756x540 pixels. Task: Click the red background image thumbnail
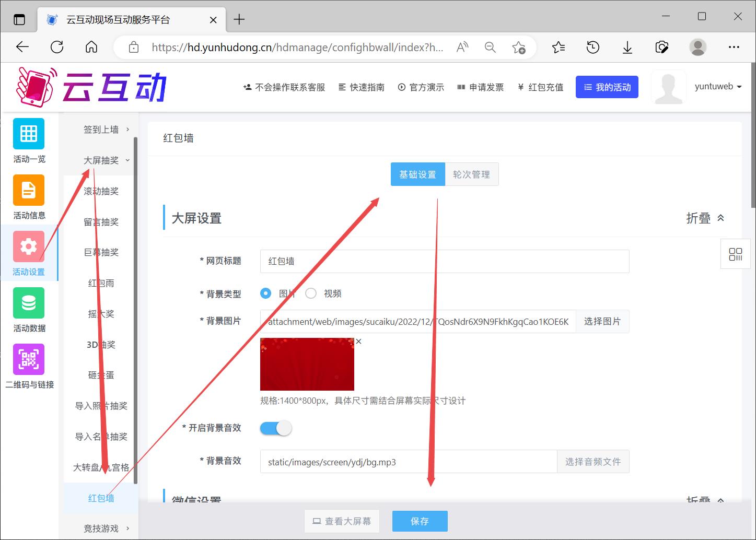point(307,364)
